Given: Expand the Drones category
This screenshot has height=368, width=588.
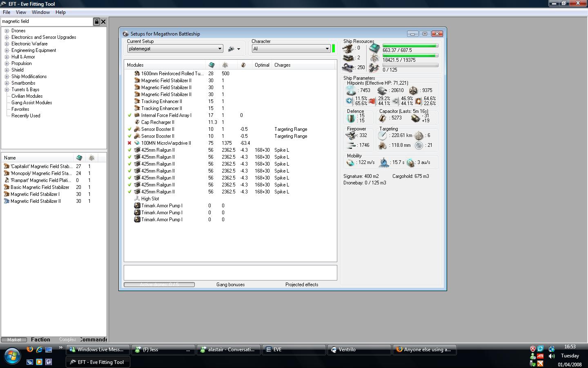Looking at the screenshot, I should tap(7, 31).
